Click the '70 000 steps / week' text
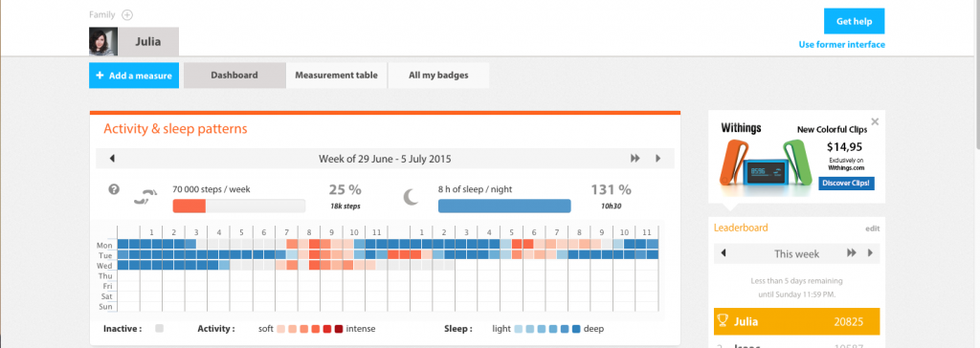 (212, 188)
